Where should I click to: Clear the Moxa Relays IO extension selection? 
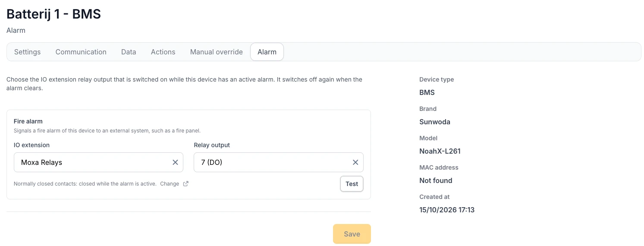point(175,162)
